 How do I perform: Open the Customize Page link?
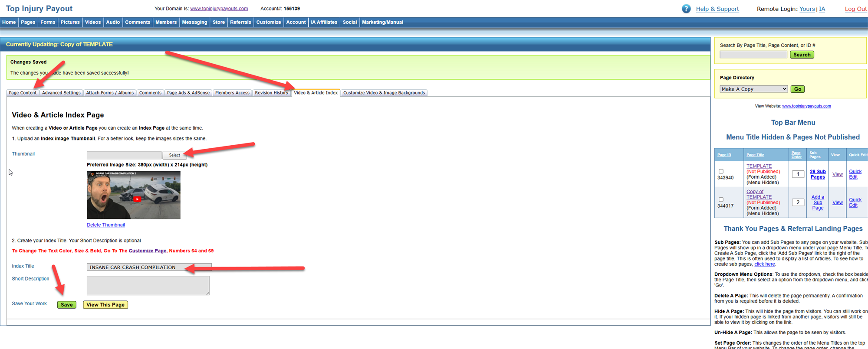(148, 251)
